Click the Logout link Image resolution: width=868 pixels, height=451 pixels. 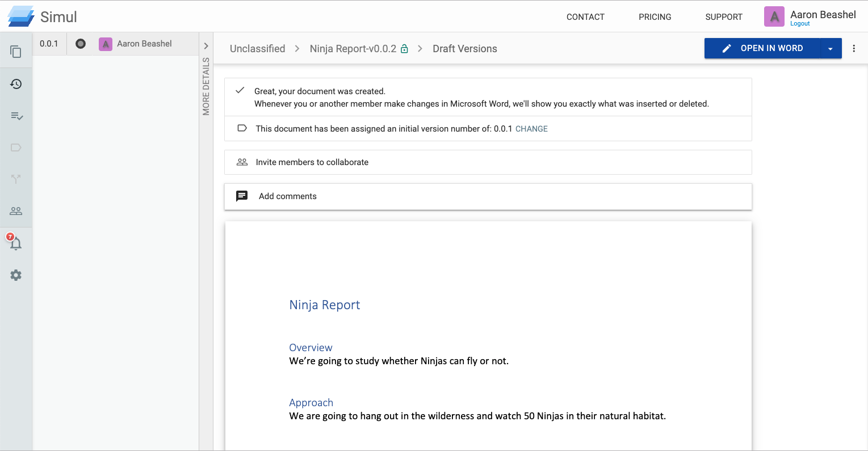800,24
